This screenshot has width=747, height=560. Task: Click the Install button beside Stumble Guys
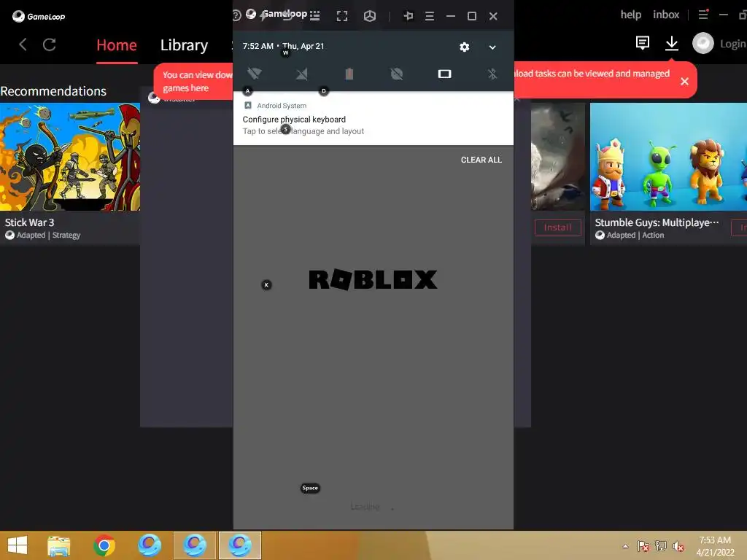click(739, 227)
